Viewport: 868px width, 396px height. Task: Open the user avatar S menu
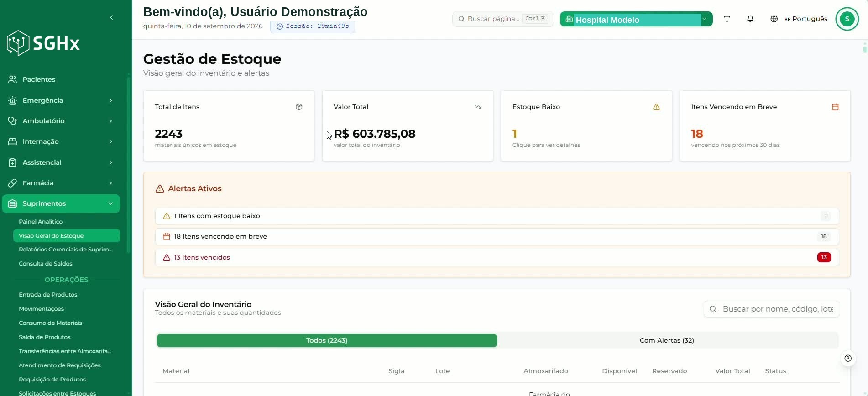coord(847,19)
